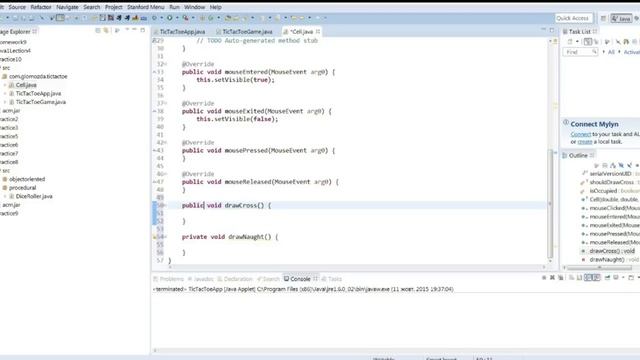640x360 pixels.
Task: Toggle Link with Editor in Package Explorer
Action: (x=106, y=31)
